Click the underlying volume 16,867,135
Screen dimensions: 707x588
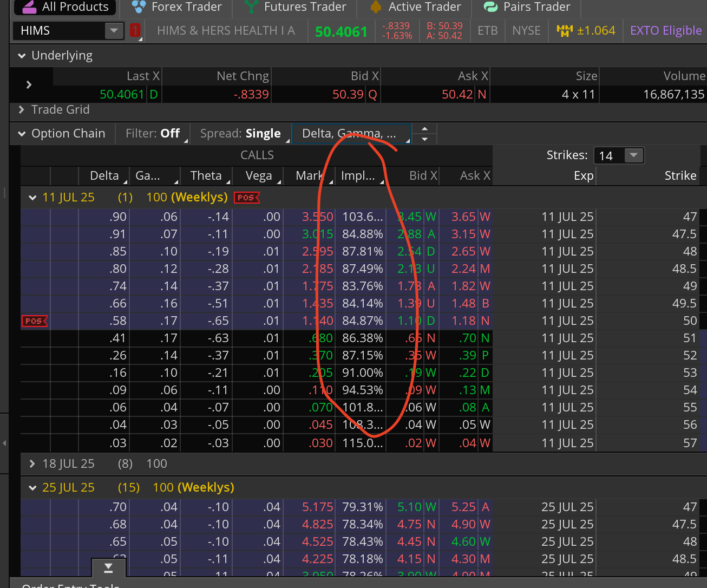tap(674, 95)
